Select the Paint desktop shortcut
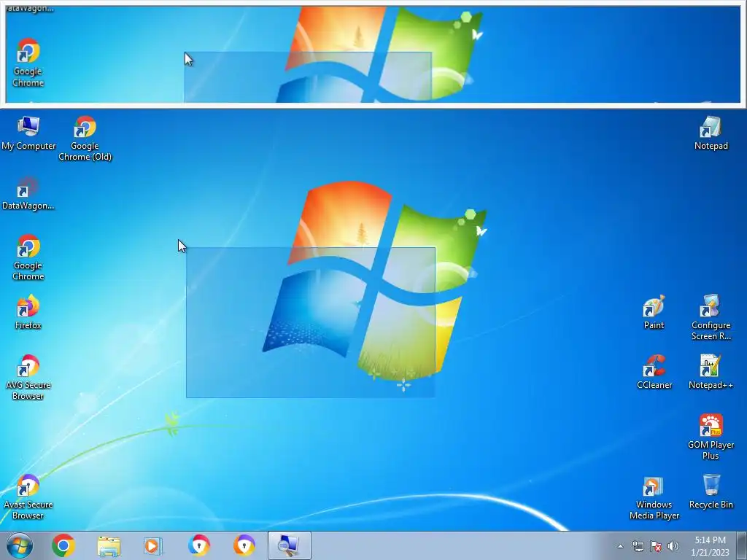 click(654, 312)
